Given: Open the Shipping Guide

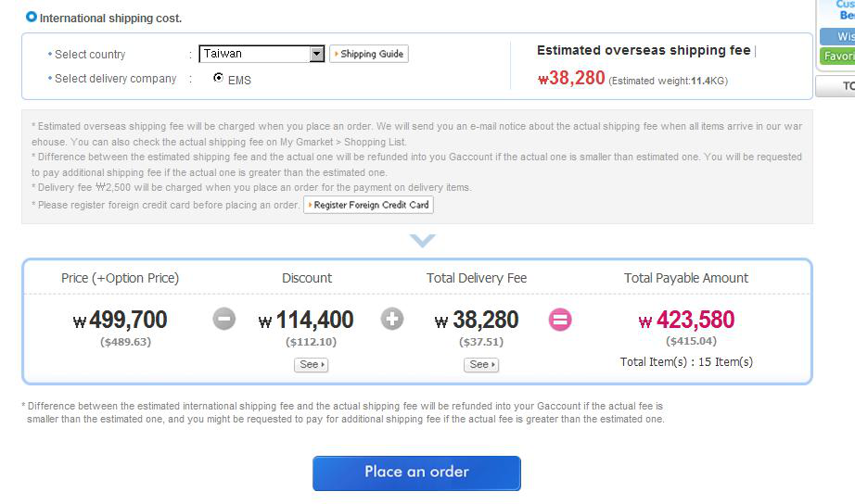Looking at the screenshot, I should (x=369, y=54).
